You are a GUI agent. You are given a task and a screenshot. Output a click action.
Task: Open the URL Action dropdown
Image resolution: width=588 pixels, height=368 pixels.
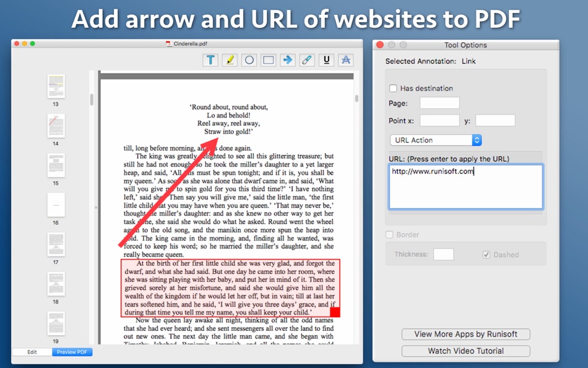point(436,140)
